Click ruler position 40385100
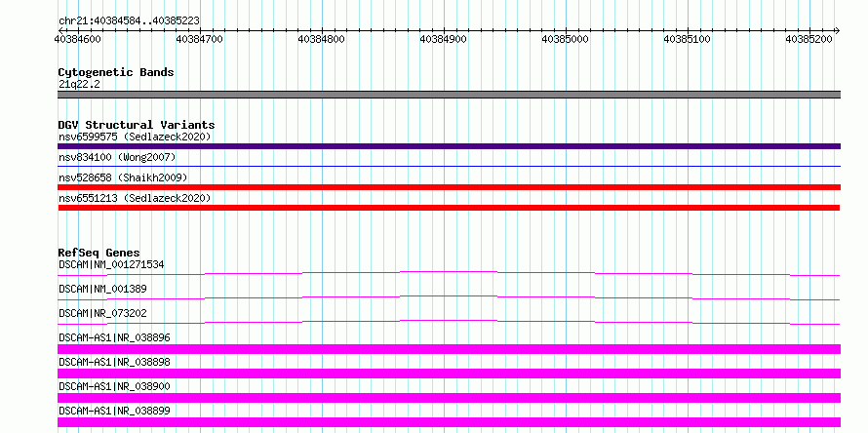Image resolution: width=868 pixels, height=433 pixels. coord(687,39)
